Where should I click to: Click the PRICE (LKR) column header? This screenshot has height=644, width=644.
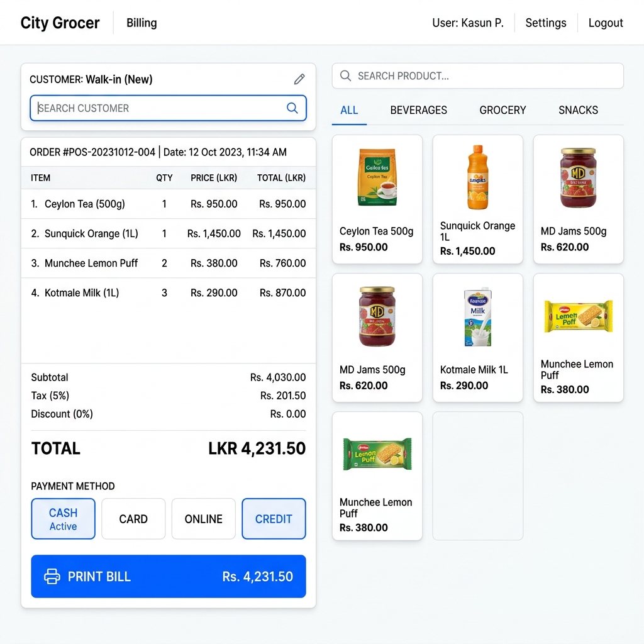[x=214, y=178]
